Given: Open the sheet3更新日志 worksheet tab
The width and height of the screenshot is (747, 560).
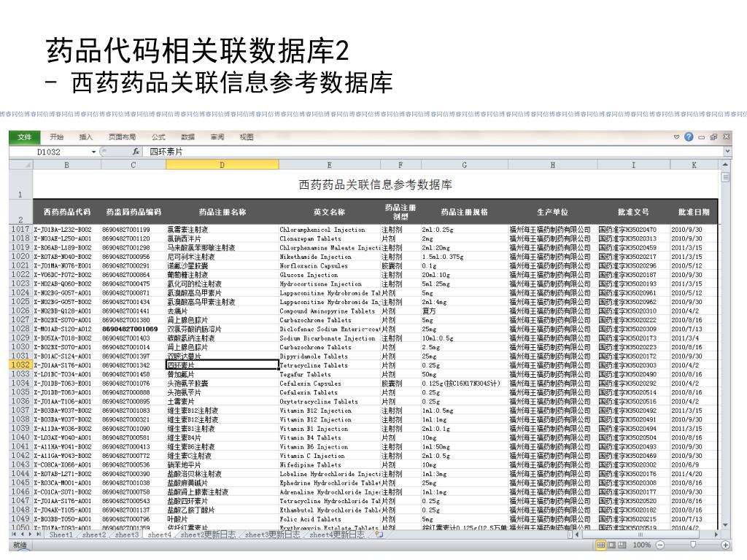Looking at the screenshot, I should tap(273, 534).
